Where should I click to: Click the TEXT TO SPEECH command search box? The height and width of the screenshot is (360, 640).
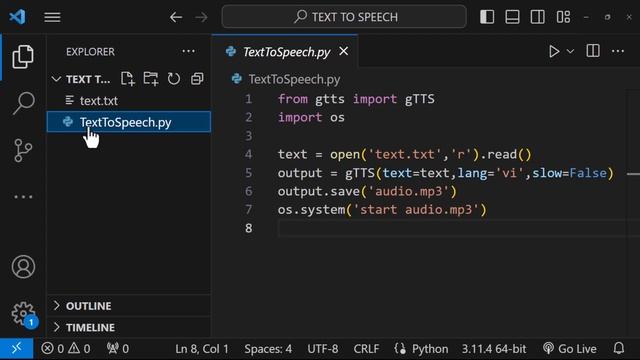[344, 17]
